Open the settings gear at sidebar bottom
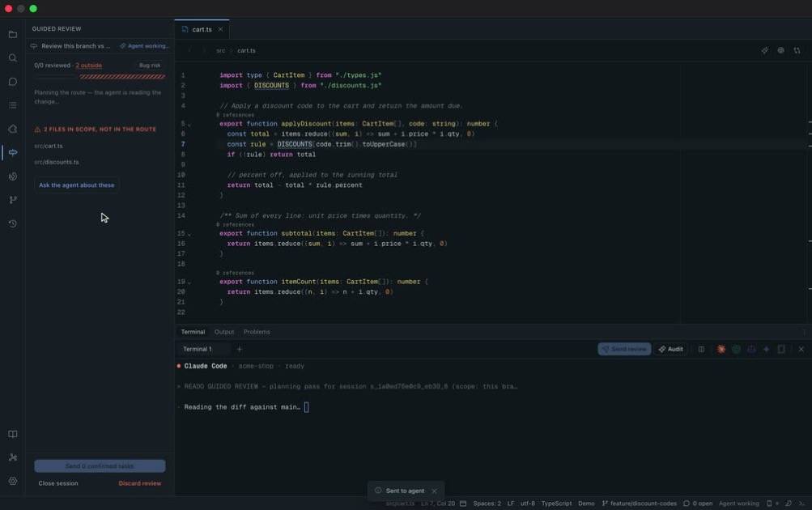This screenshot has height=510, width=812. point(13,481)
